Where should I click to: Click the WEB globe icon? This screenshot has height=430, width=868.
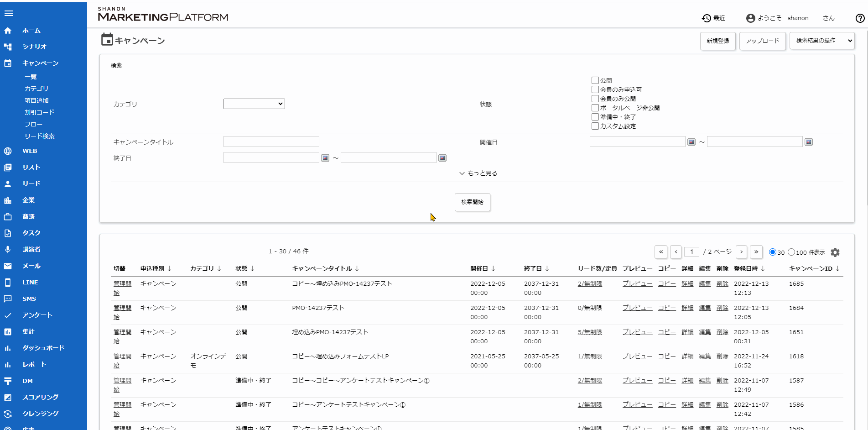(8, 151)
